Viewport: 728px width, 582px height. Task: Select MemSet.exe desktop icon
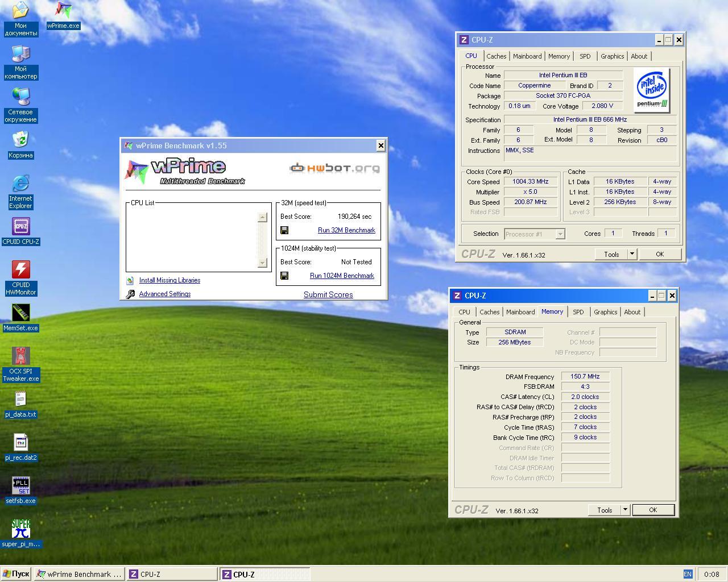tap(20, 318)
